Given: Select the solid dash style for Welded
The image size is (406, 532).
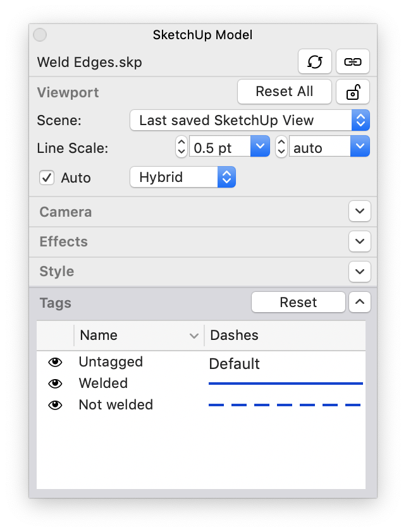Looking at the screenshot, I should (285, 384).
